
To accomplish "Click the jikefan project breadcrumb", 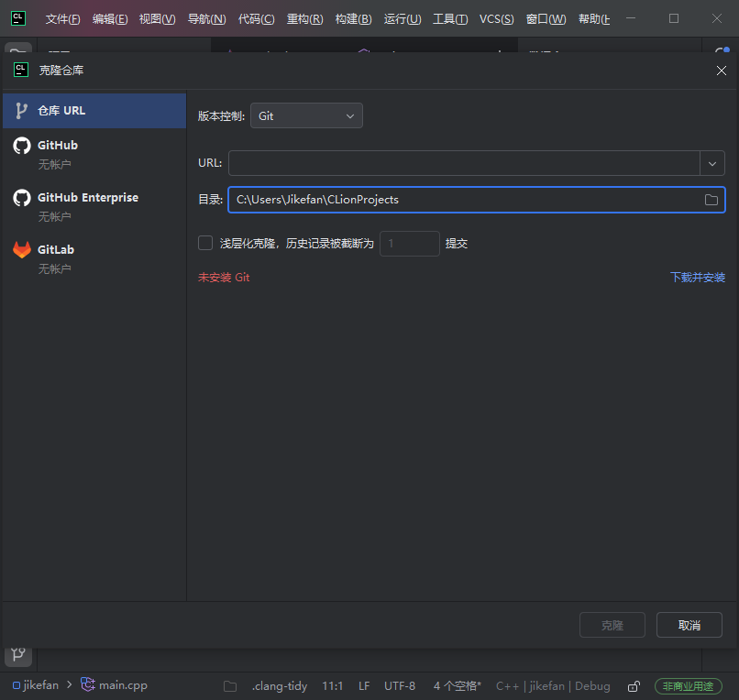I will 36,685.
